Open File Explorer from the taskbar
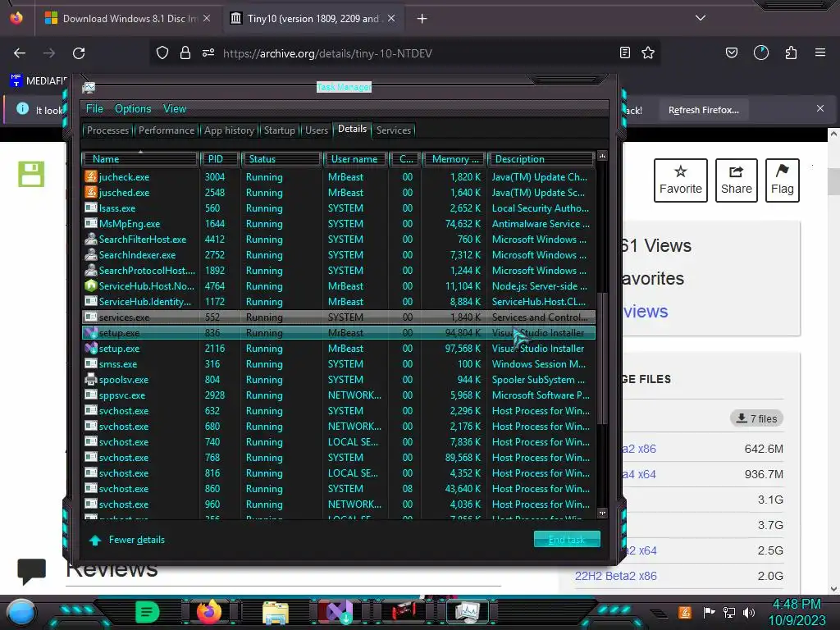This screenshot has height=630, width=840. click(x=276, y=613)
